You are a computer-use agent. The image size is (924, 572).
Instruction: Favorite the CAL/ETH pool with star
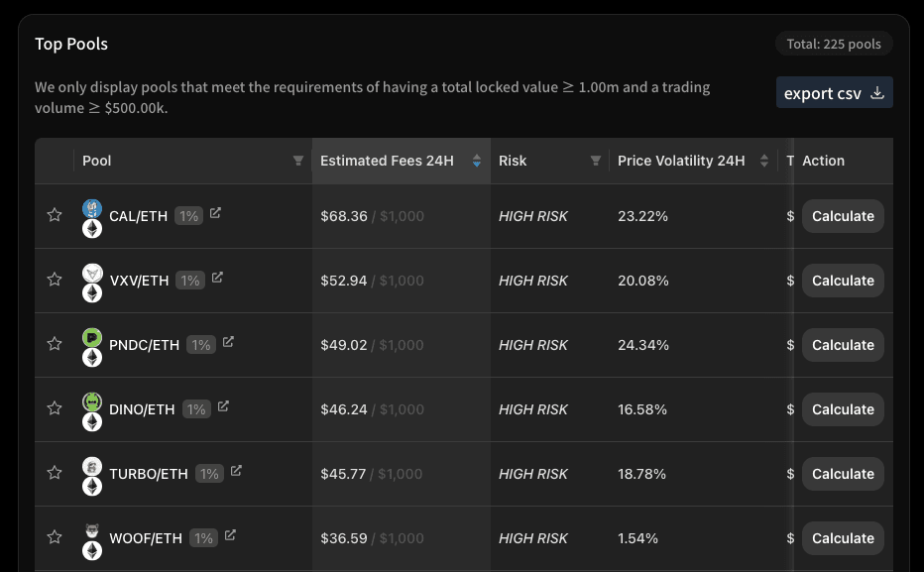point(55,216)
